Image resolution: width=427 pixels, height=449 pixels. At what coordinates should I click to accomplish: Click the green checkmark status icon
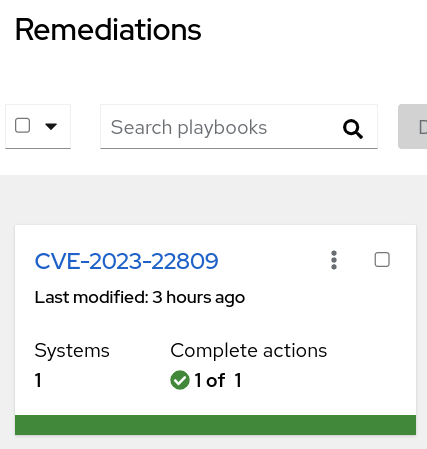click(180, 380)
